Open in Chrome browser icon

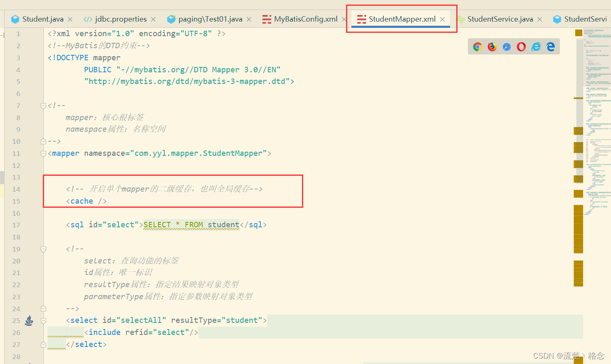pyautogui.click(x=477, y=47)
